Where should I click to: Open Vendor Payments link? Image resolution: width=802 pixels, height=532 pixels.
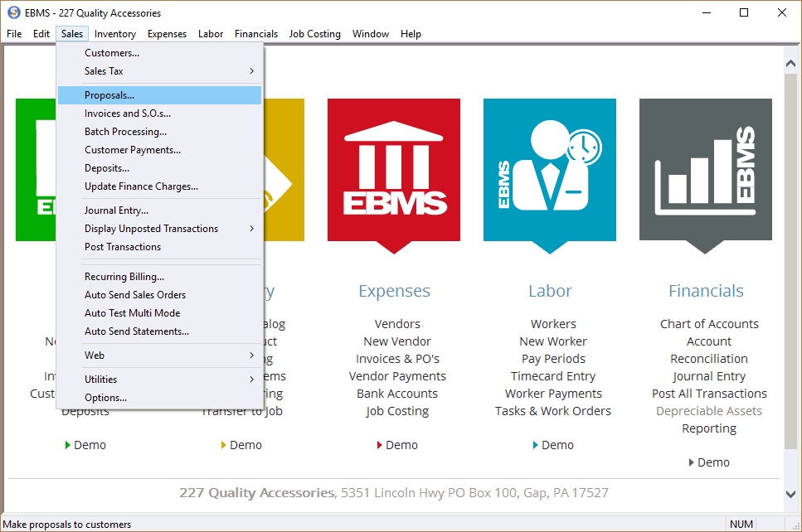tap(397, 376)
